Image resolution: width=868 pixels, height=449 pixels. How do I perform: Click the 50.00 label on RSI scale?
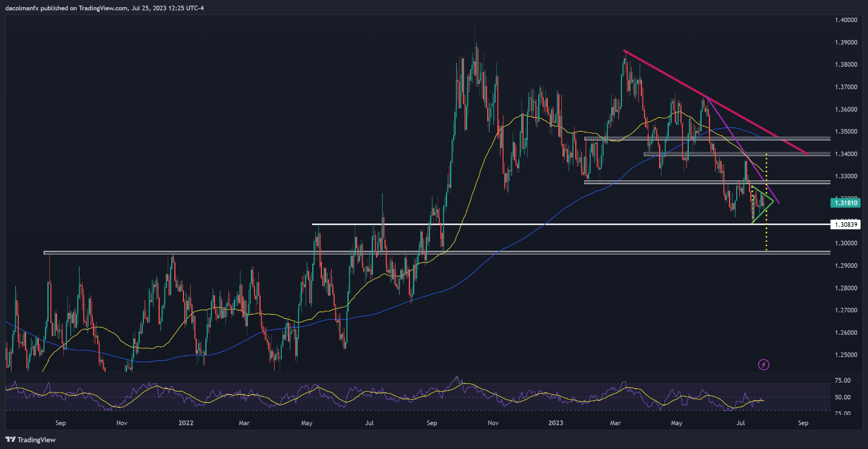click(x=841, y=397)
